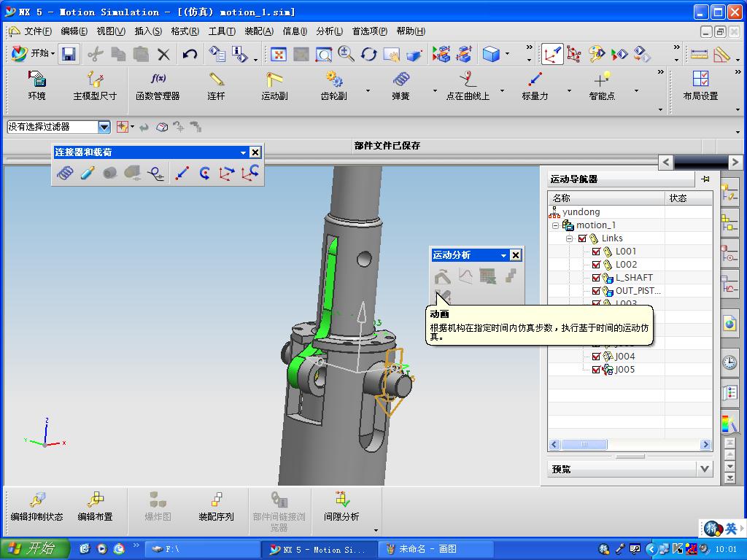The height and width of the screenshot is (560, 747).
Task: Click 编辑布置 icon
Action: click(96, 507)
